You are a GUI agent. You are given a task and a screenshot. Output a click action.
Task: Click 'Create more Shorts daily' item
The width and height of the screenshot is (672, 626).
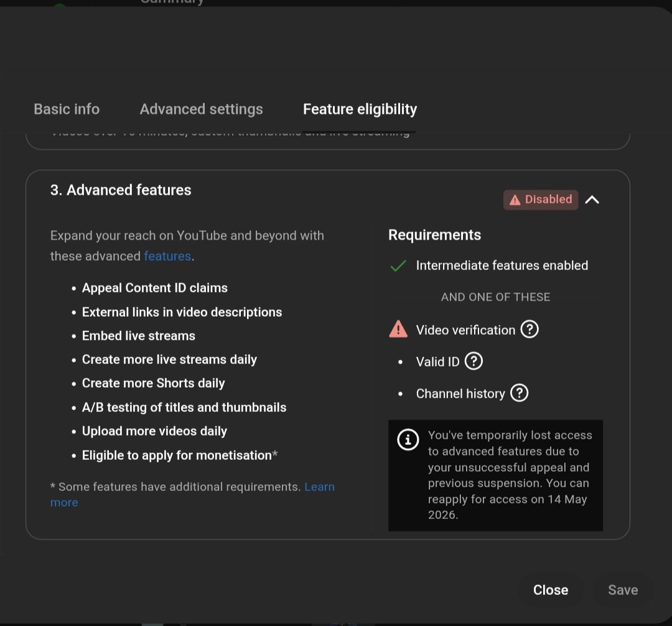(153, 383)
